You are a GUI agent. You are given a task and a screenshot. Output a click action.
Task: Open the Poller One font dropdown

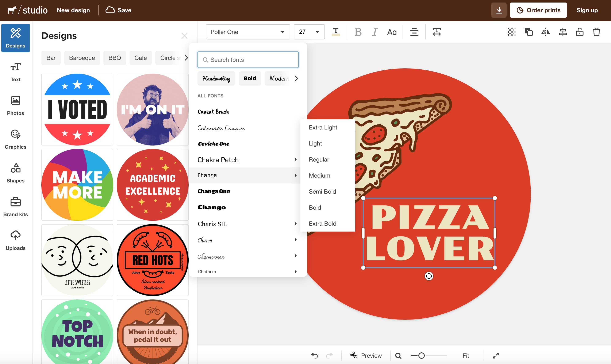(x=248, y=32)
